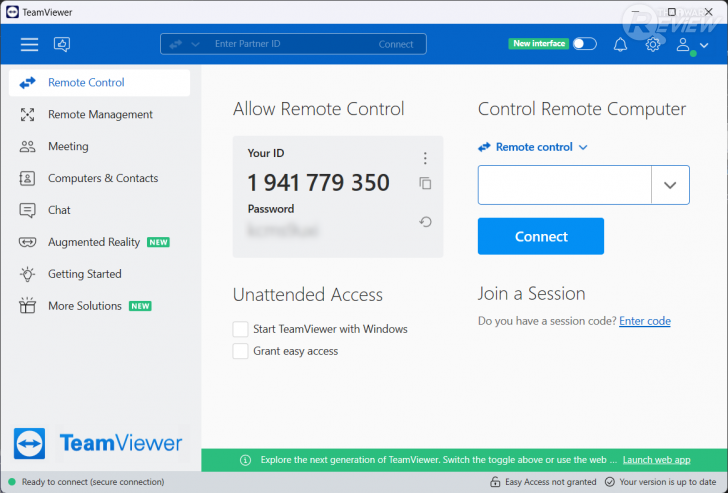Click Connect in the header bar
The image size is (728, 493).
396,44
